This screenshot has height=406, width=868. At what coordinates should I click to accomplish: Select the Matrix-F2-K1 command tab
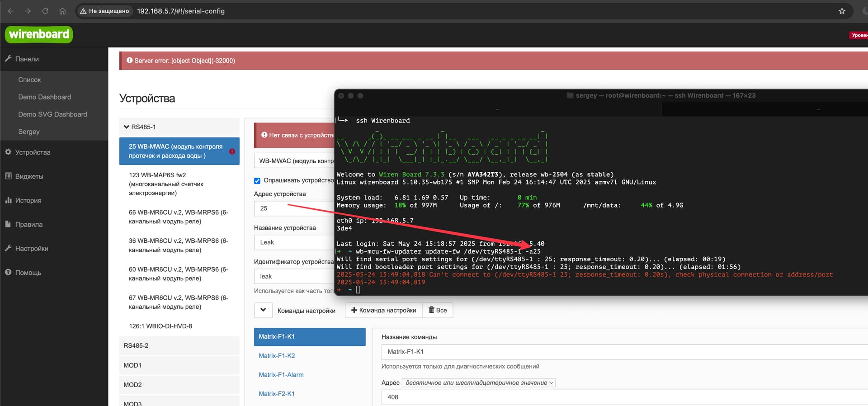click(277, 394)
